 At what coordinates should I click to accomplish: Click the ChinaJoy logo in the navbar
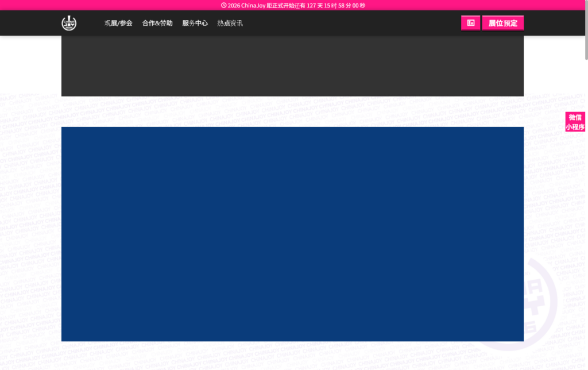click(x=69, y=23)
